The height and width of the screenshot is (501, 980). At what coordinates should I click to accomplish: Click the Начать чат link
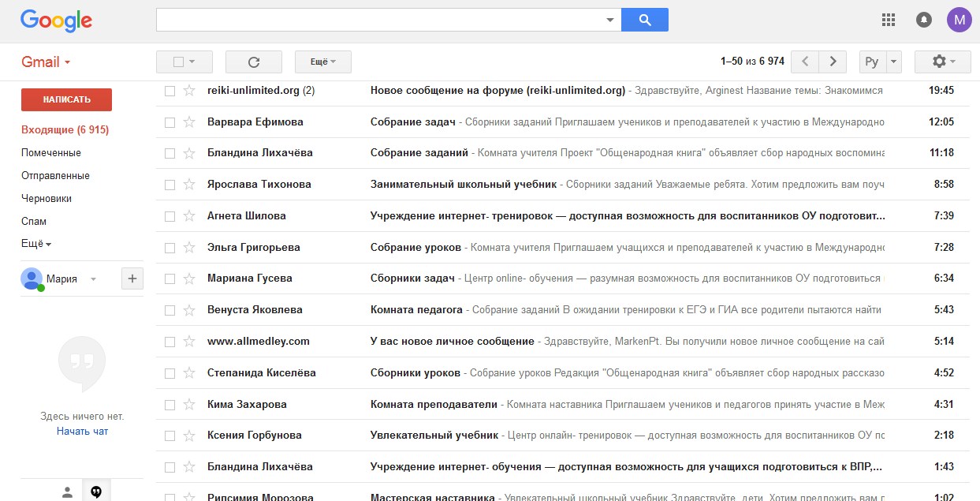82,432
